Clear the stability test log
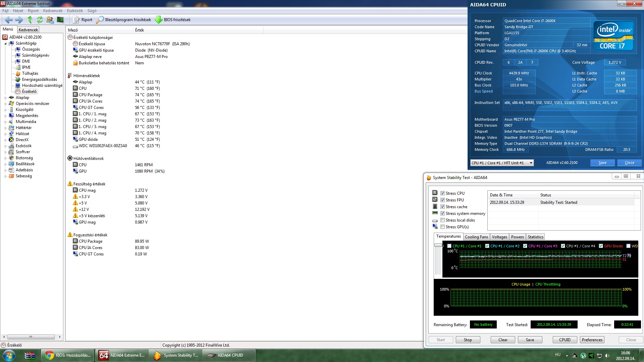The image size is (644, 362). pyautogui.click(x=503, y=340)
